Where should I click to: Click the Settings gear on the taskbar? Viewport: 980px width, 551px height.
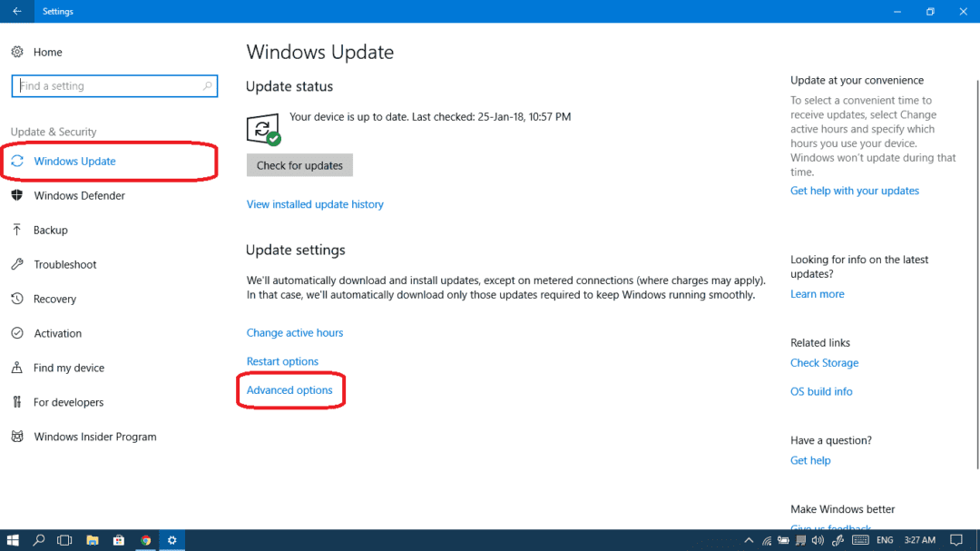(x=171, y=540)
